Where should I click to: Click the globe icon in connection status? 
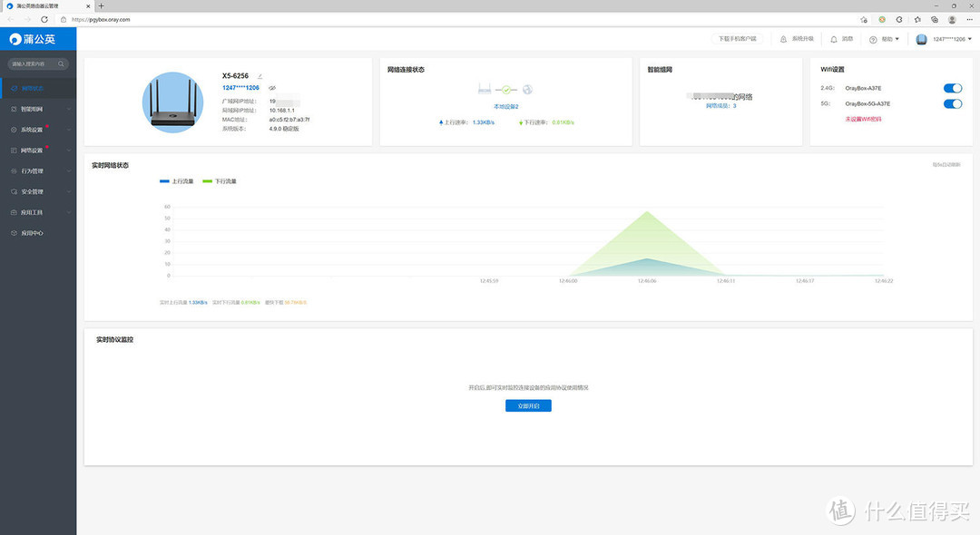(x=527, y=89)
